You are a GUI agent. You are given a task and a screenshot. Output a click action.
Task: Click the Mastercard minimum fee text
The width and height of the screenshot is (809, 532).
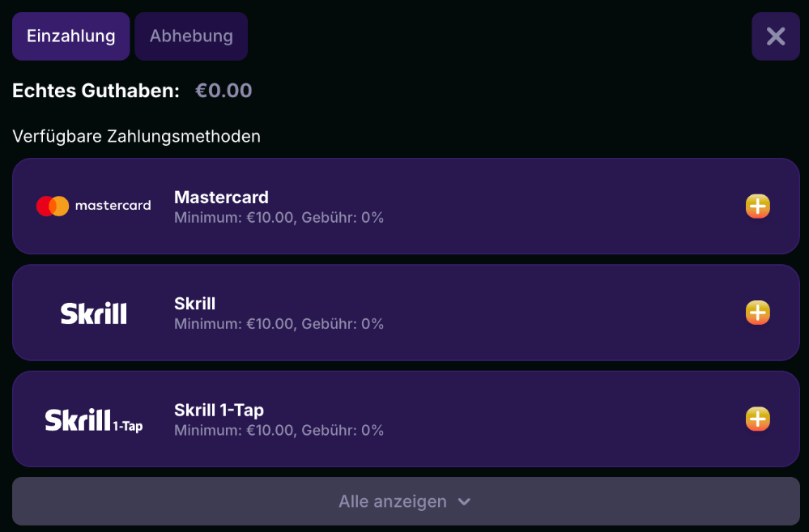coord(279,218)
